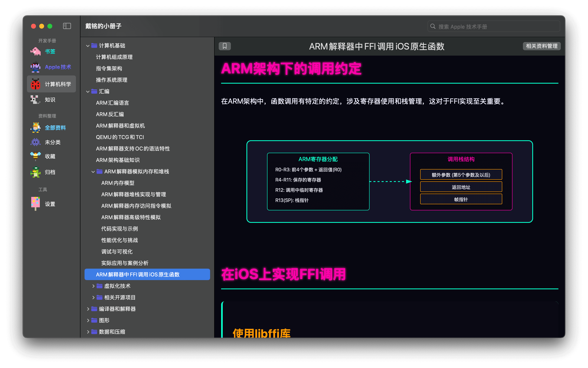Click the 相关开源项目 folder icon
This screenshot has height=368, width=588.
click(x=99, y=297)
